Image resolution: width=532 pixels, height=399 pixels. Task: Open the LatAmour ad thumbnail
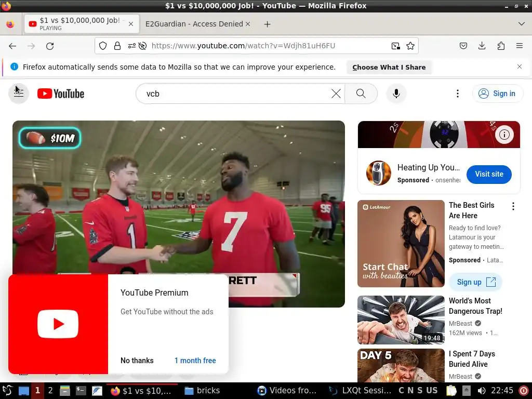401,244
